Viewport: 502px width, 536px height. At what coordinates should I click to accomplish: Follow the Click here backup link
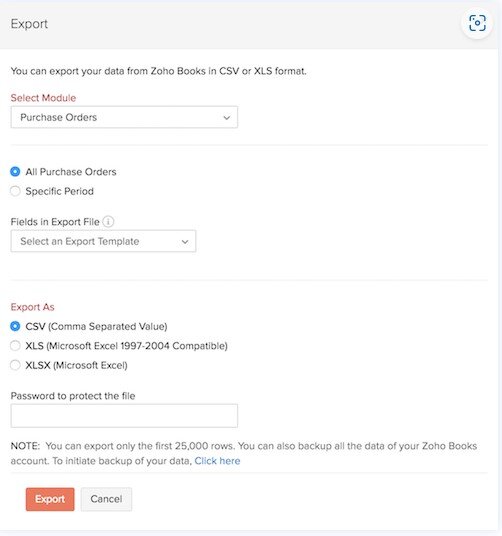(x=217, y=461)
